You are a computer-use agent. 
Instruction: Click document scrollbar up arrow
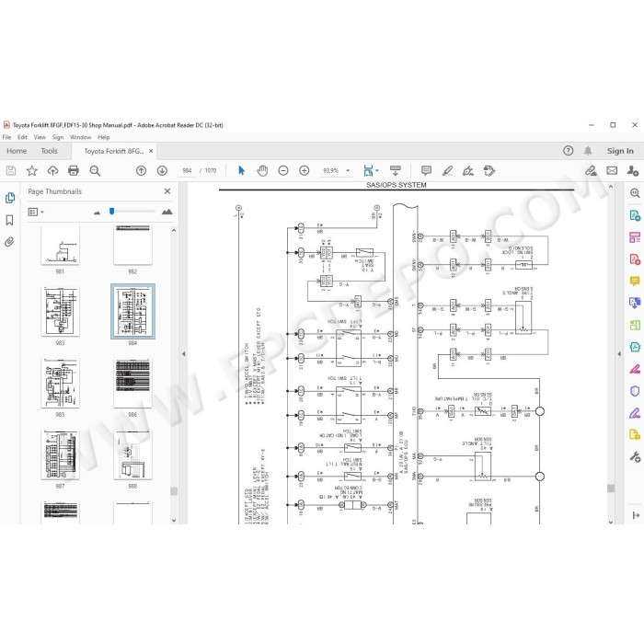pyautogui.click(x=611, y=187)
